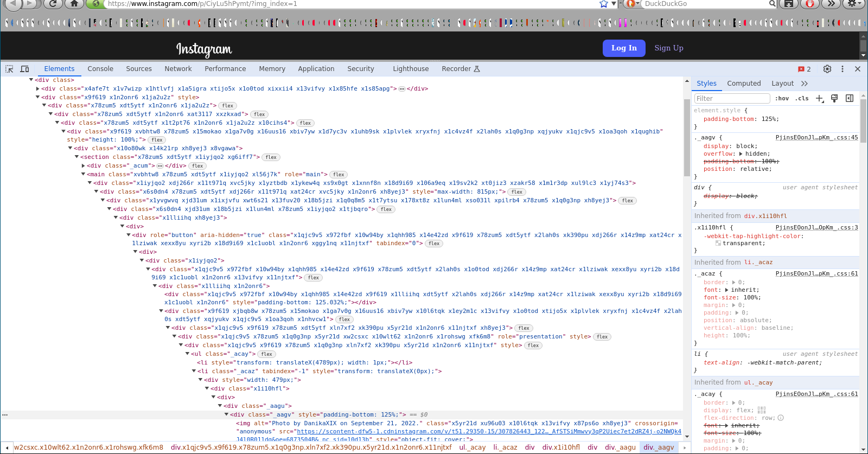The width and height of the screenshot is (868, 454).
Task: Open stylesheet link .css:45 for _aagv
Action: point(816,138)
